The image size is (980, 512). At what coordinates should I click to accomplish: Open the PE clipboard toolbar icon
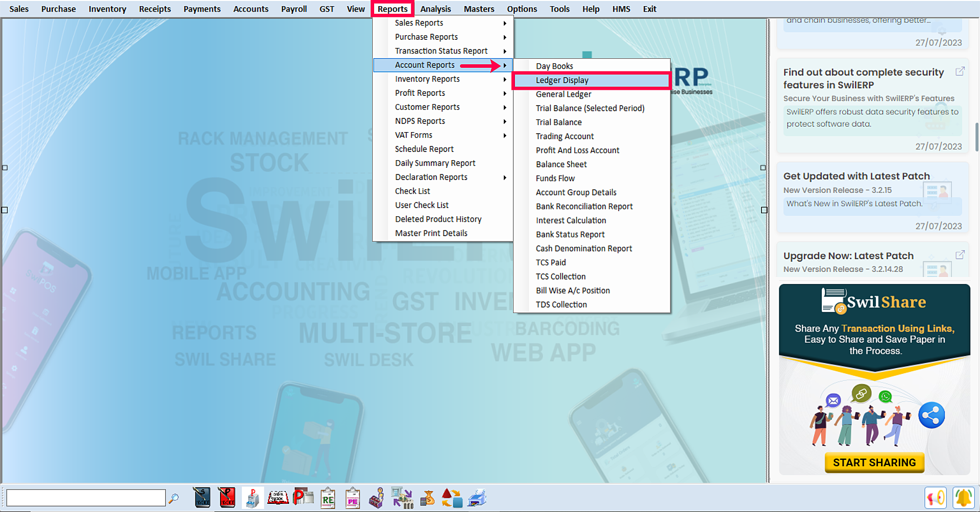pyautogui.click(x=353, y=498)
